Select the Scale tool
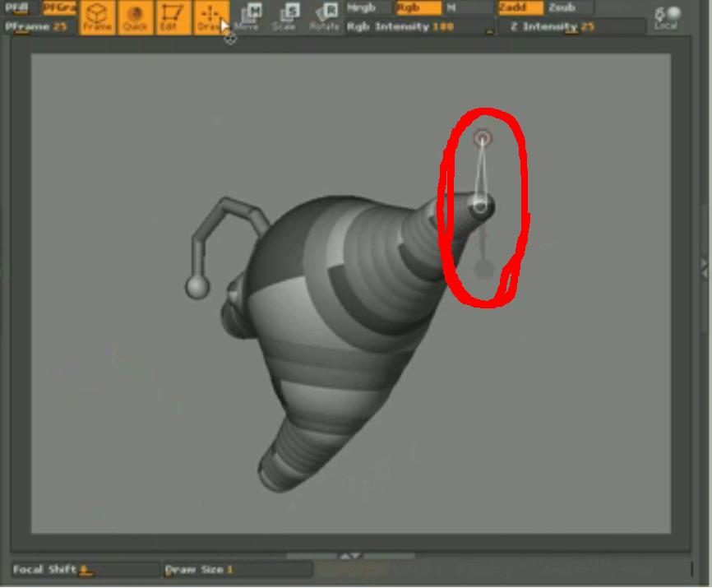This screenshot has height=588, width=712. [284, 17]
